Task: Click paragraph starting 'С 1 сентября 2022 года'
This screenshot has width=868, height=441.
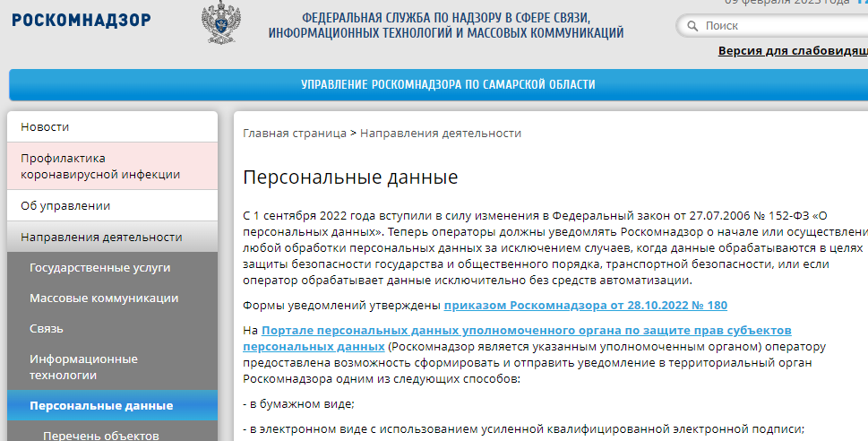Action: coord(555,247)
